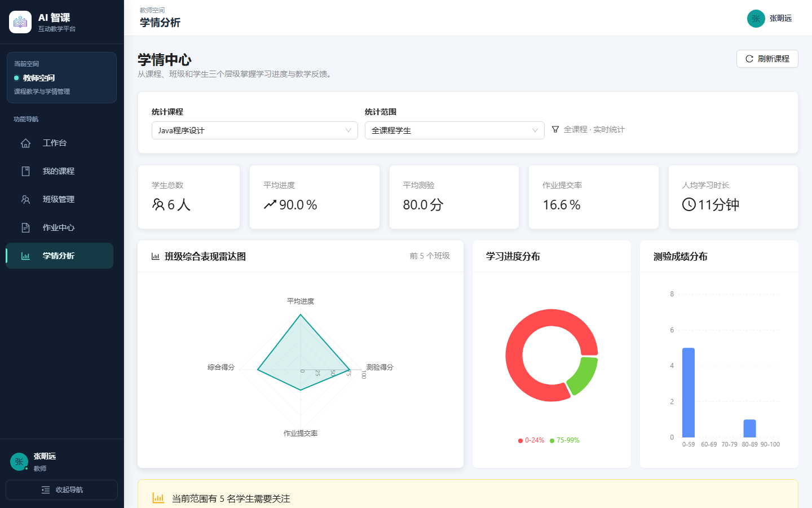812x508 pixels.
Task: Click the chart icon beside 班级综合表现雷达图
Action: point(156,256)
